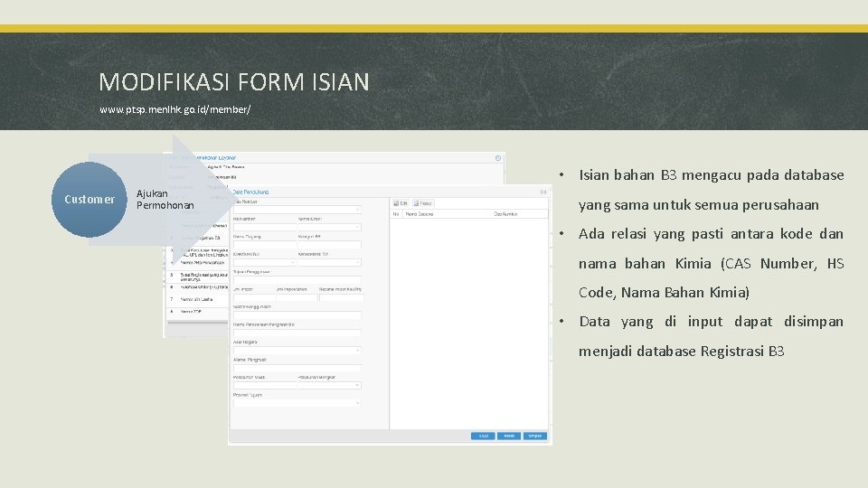Click the Ajukan Permohonan arrow label

165,199
